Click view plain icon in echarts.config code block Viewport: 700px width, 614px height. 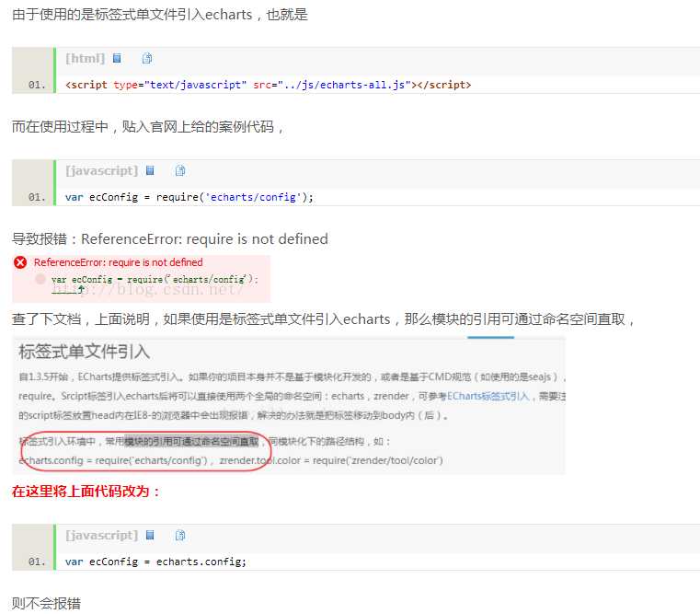151,535
